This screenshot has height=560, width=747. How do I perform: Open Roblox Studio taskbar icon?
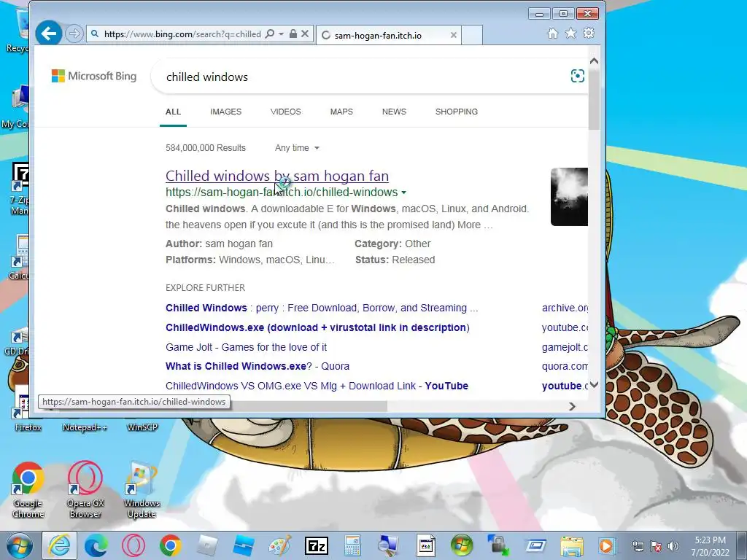(244, 545)
